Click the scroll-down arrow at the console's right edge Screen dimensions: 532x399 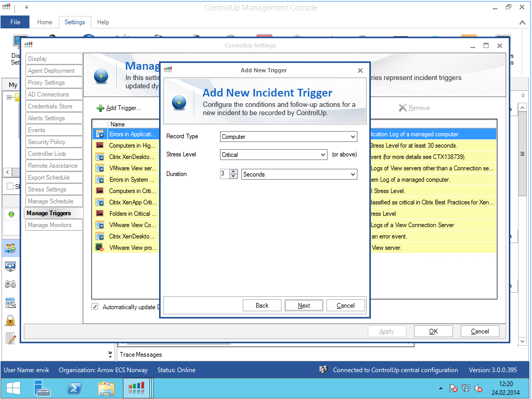coord(523,341)
